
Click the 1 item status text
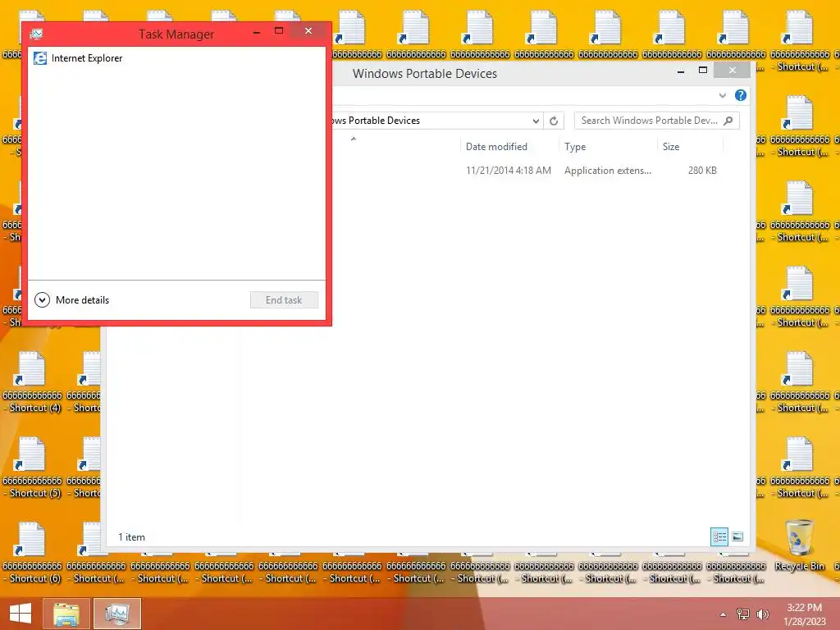pyautogui.click(x=132, y=537)
